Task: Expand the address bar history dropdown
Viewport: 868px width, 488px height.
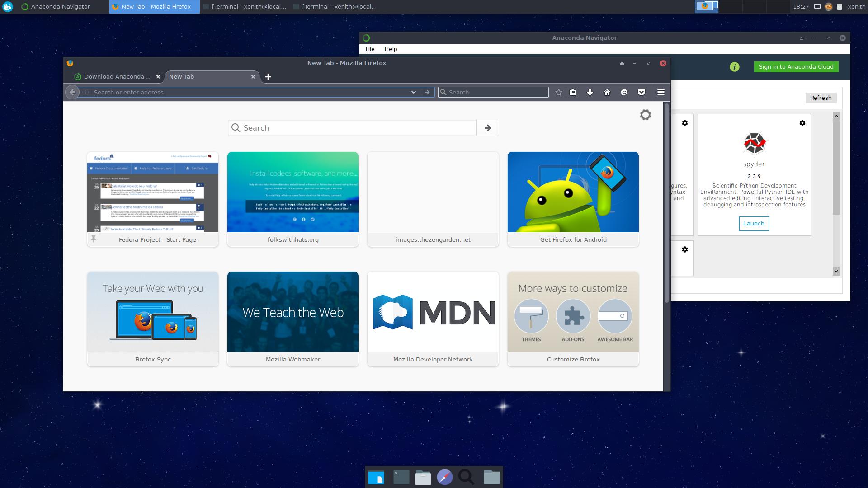Action: (x=413, y=92)
